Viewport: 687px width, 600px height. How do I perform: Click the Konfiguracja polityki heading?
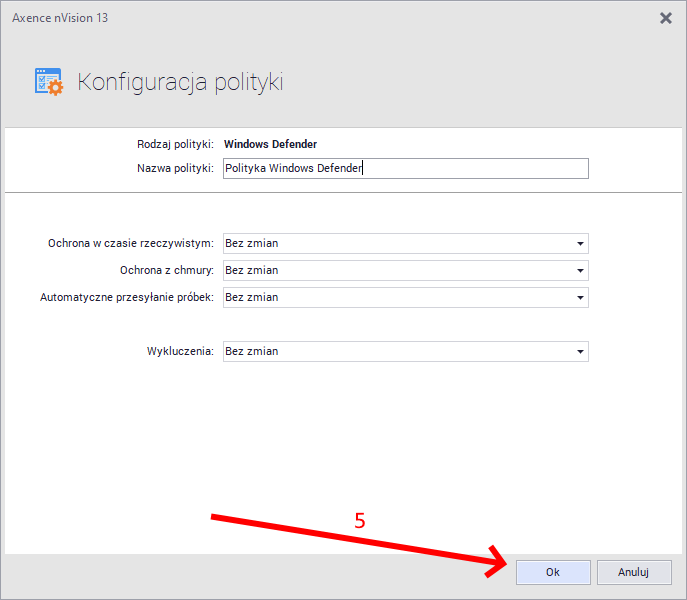[180, 82]
